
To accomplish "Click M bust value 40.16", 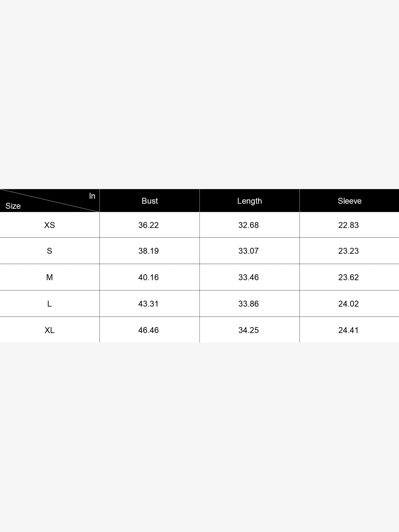I will pos(148,277).
